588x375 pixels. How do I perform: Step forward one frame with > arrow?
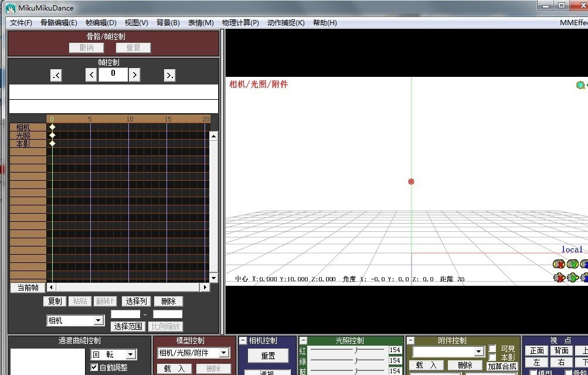tap(135, 75)
